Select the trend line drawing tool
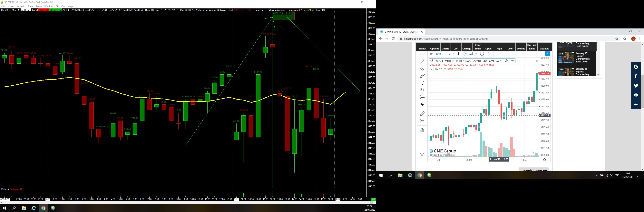The width and height of the screenshot is (644, 212). [x=422, y=61]
